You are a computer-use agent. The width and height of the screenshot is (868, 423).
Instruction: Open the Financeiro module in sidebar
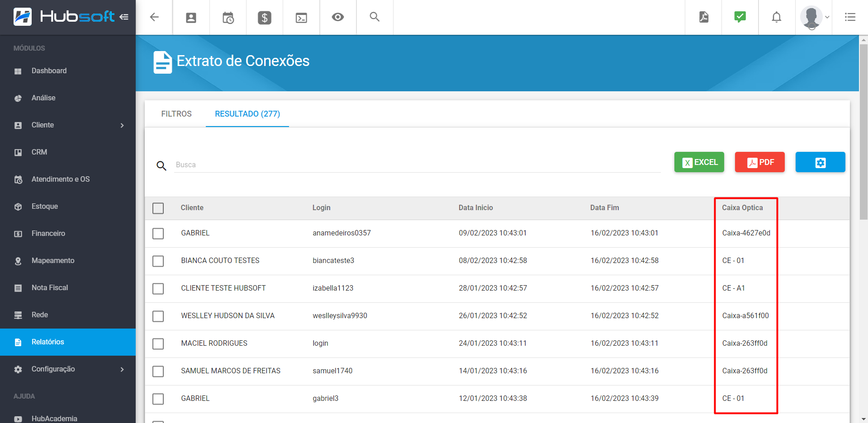click(x=48, y=234)
